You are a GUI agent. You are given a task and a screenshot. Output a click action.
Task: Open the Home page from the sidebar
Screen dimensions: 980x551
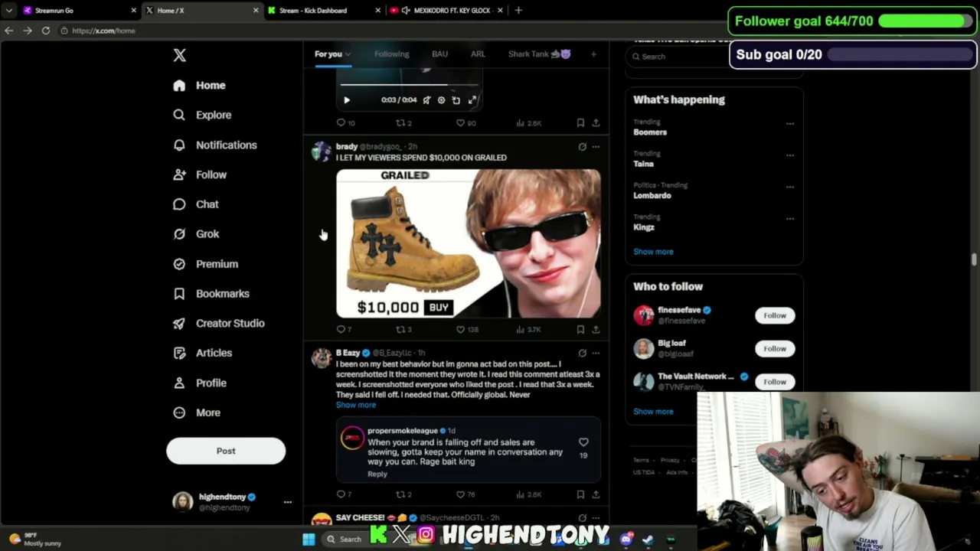click(x=200, y=86)
